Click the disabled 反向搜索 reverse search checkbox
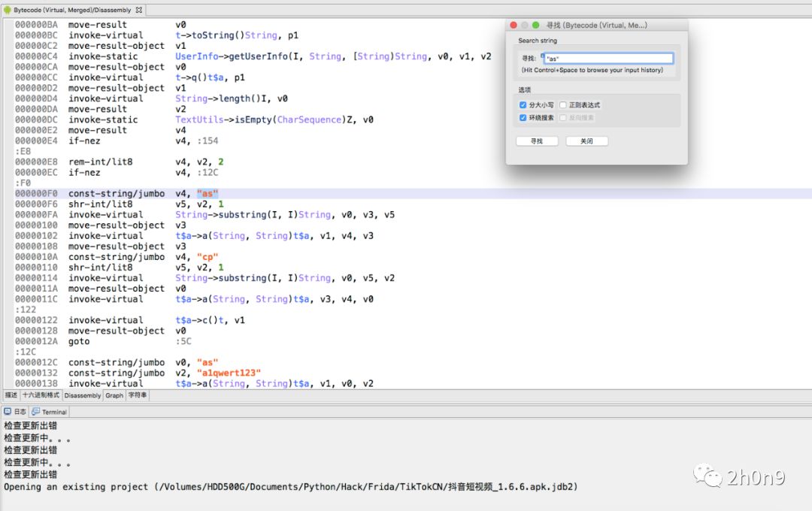812x511 pixels. coord(563,117)
